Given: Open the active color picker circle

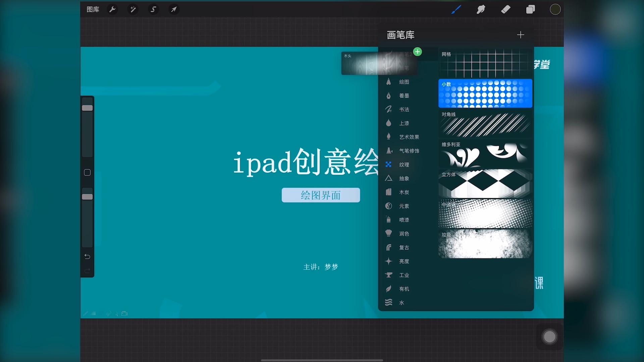Looking at the screenshot, I should click(555, 9).
